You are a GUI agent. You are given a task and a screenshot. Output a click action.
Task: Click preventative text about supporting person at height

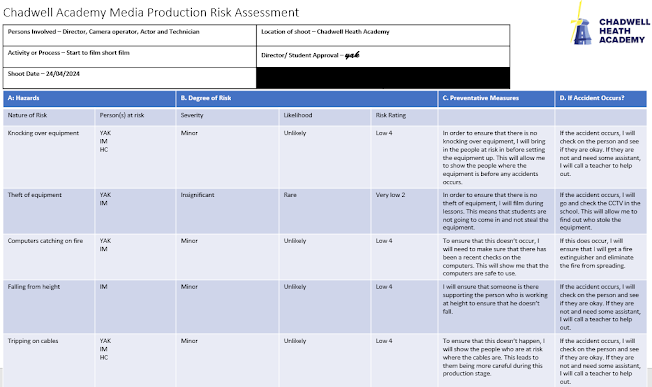coord(495,299)
